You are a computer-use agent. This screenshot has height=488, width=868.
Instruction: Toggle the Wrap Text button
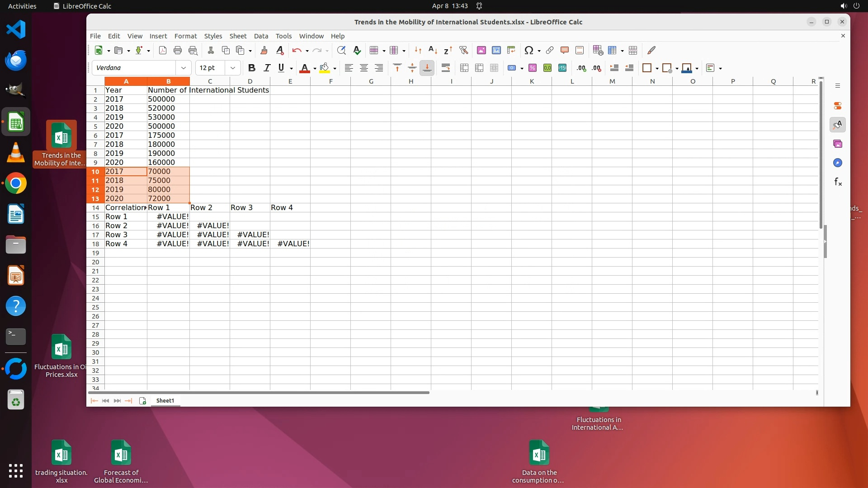pyautogui.click(x=446, y=68)
